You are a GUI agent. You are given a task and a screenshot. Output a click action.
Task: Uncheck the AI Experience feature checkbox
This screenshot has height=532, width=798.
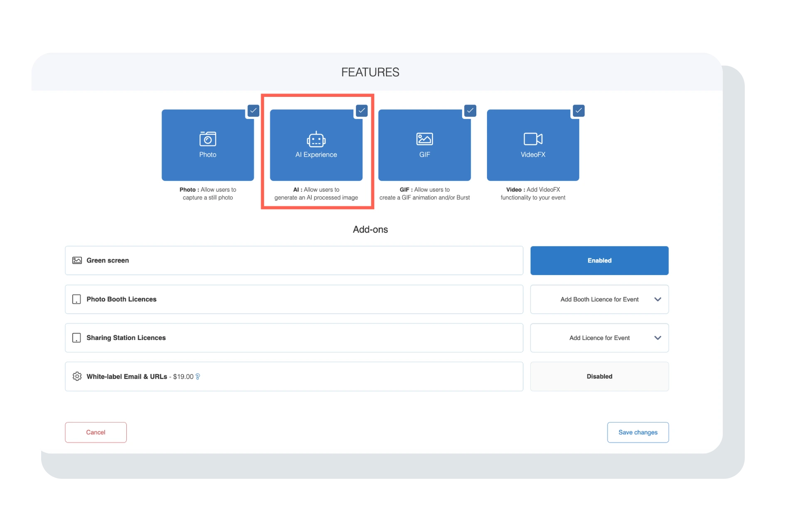point(362,111)
